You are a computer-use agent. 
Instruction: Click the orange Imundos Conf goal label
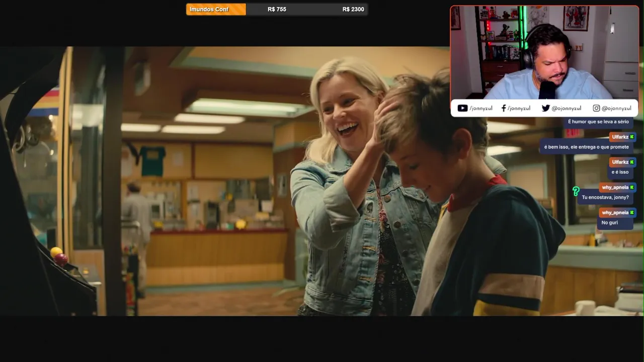216,10
